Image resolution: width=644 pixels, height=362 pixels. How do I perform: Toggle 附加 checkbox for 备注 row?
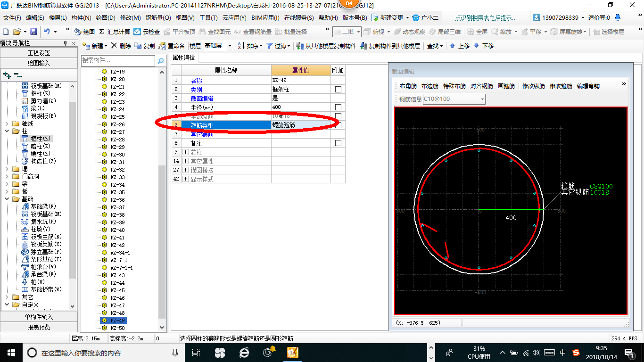[x=338, y=143]
